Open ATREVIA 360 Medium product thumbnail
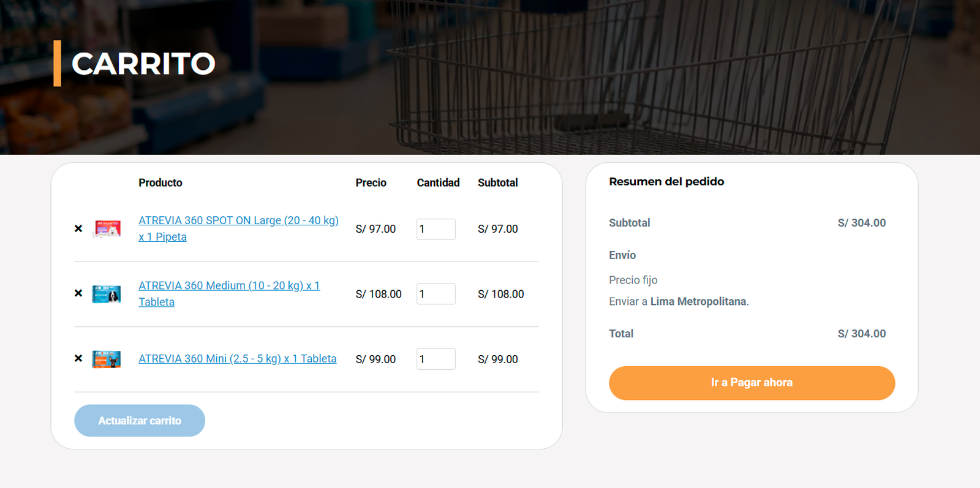Screen dimensions: 980x488 tap(107, 294)
